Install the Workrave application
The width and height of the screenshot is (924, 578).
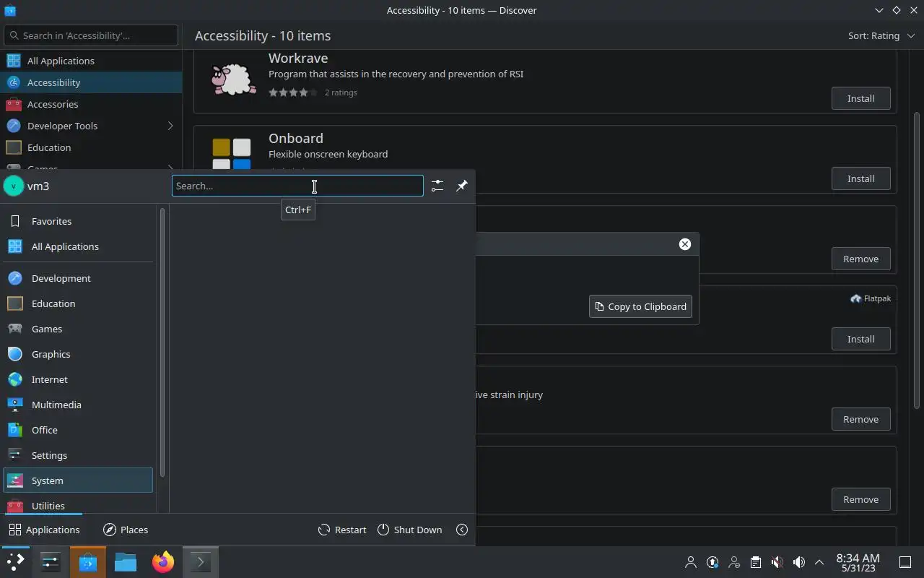[860, 98]
